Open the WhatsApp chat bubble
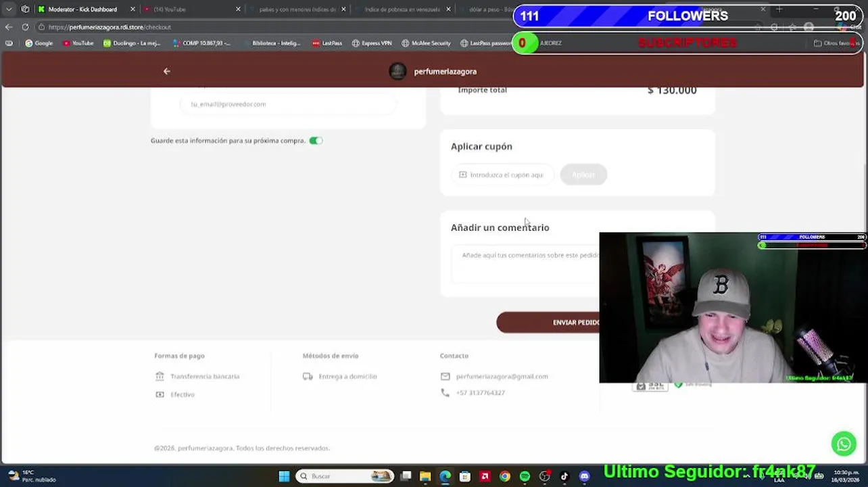 [844, 444]
